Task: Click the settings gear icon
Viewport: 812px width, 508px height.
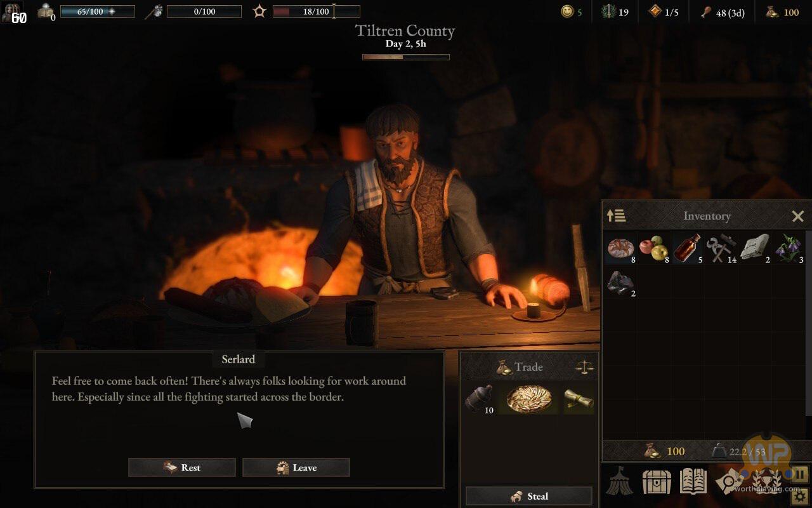Action: 801,497
